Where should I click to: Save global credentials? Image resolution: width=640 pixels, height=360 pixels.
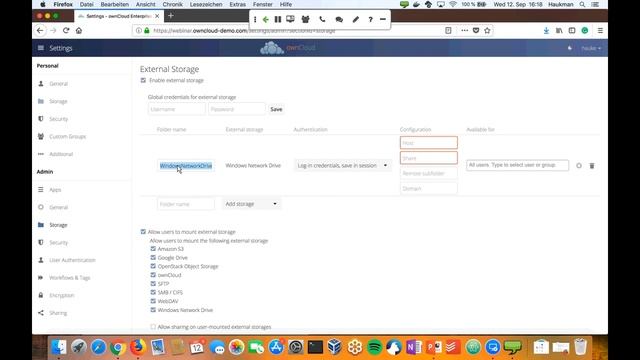[x=276, y=109]
